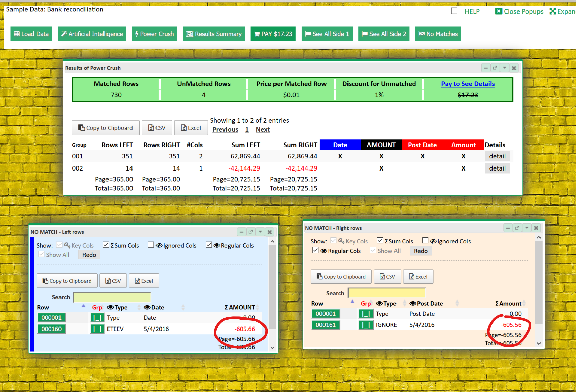Pop out the NO MATCH Left rows panel
Screen dimensions: 576x392
tap(250, 232)
